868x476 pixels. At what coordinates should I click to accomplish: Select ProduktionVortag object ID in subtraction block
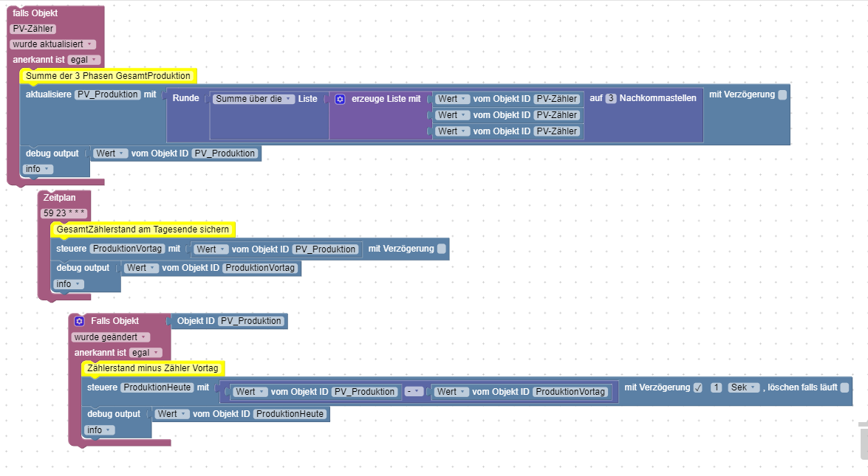click(x=570, y=392)
